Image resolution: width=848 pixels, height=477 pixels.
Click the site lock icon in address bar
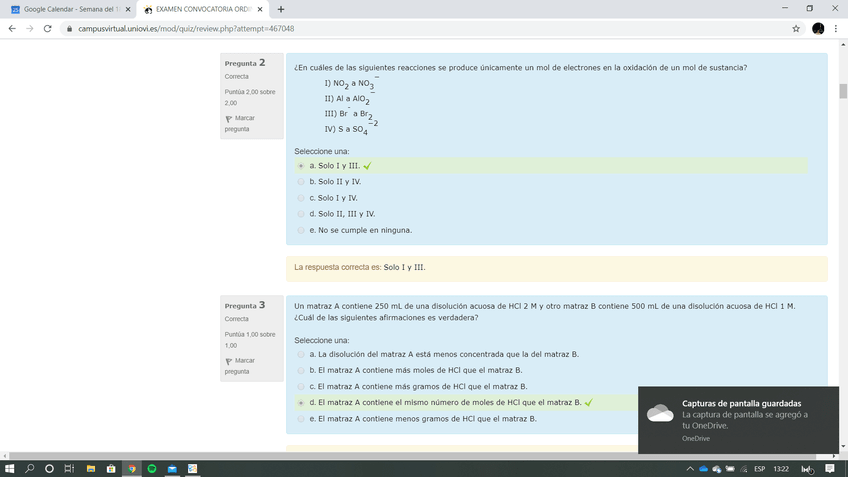(x=69, y=29)
